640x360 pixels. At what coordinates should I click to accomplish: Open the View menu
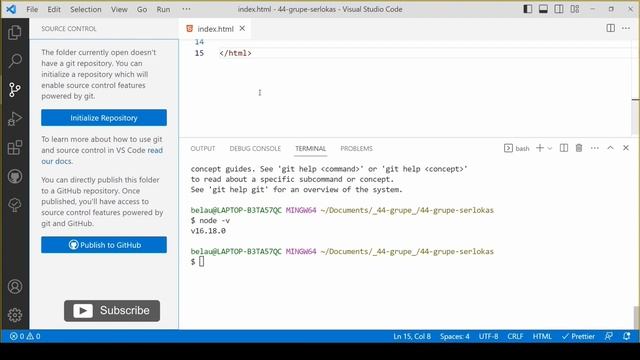coord(119,9)
